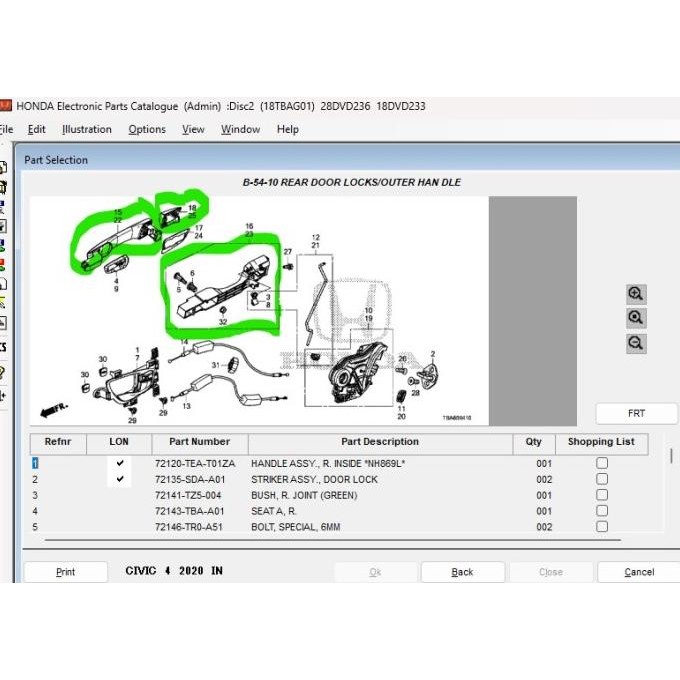The height and width of the screenshot is (680, 680).
Task: Click the B-54-10 REAR DOOR LOCKS/OUTER HANDLE heading
Action: 351,182
